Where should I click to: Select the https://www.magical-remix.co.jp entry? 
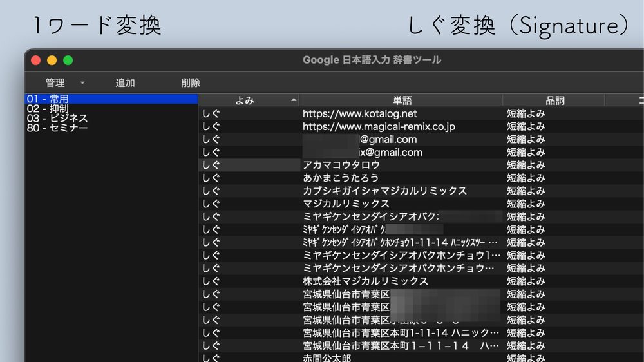[x=379, y=126]
